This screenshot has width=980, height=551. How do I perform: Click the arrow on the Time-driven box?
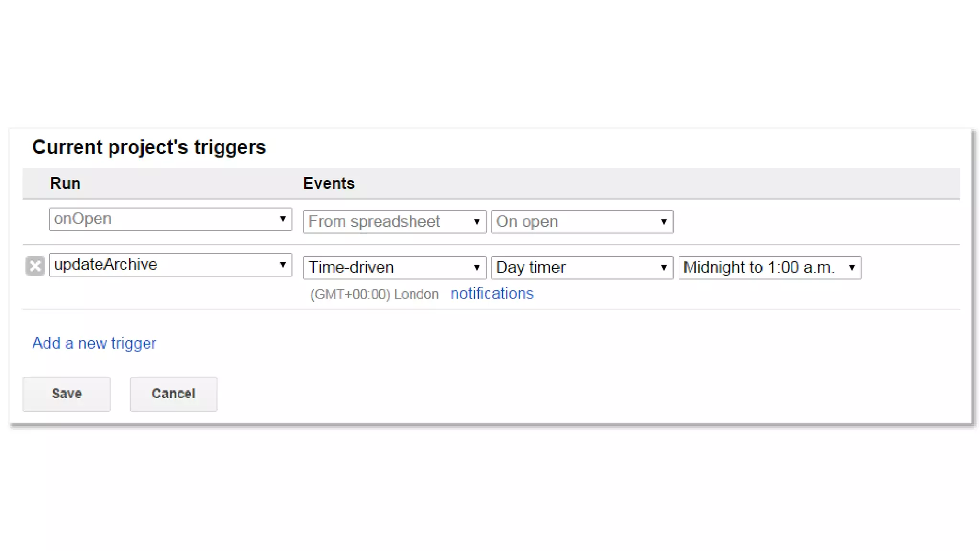coord(476,267)
